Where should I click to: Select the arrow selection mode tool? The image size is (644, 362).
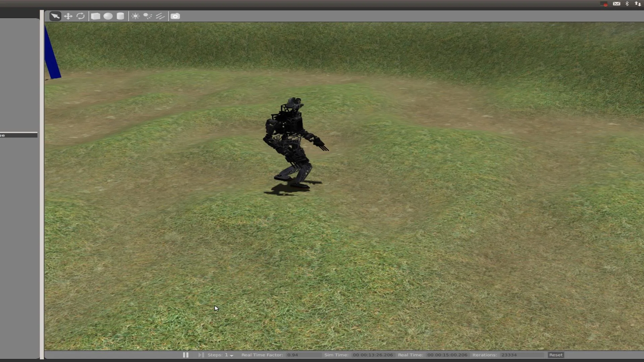[x=55, y=16]
